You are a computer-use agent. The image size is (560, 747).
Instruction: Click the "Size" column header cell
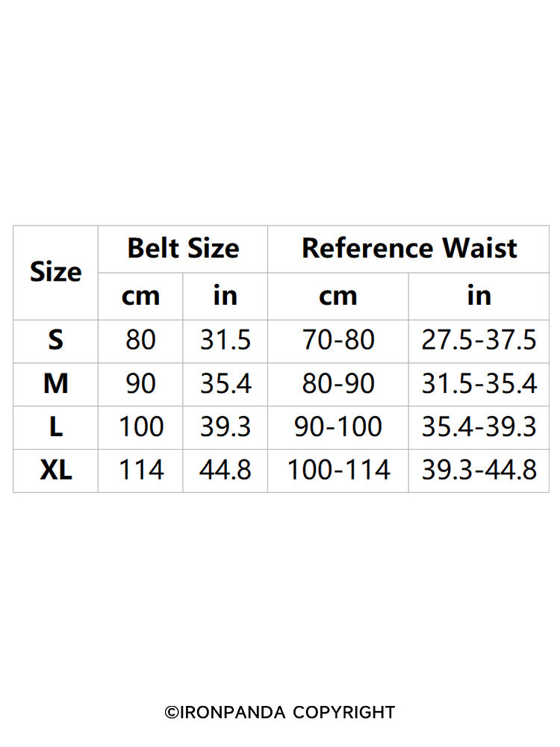[x=55, y=272]
